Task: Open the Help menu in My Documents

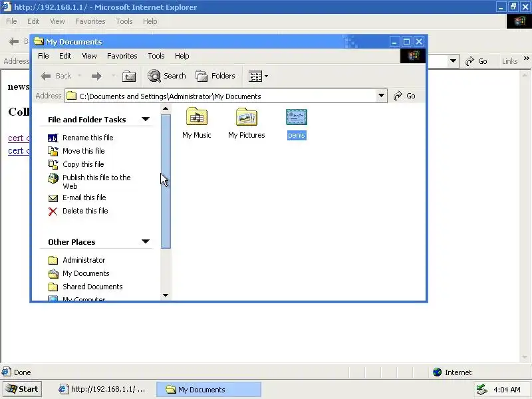Action: tap(182, 56)
